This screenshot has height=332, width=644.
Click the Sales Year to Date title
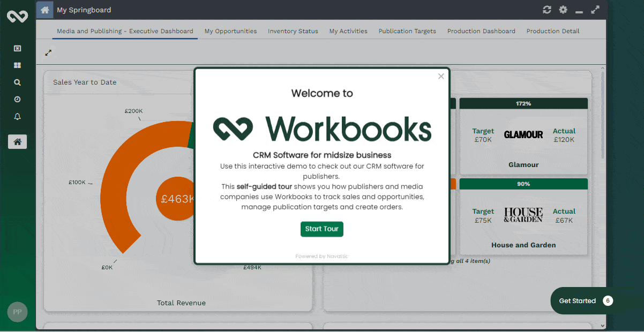(85, 82)
